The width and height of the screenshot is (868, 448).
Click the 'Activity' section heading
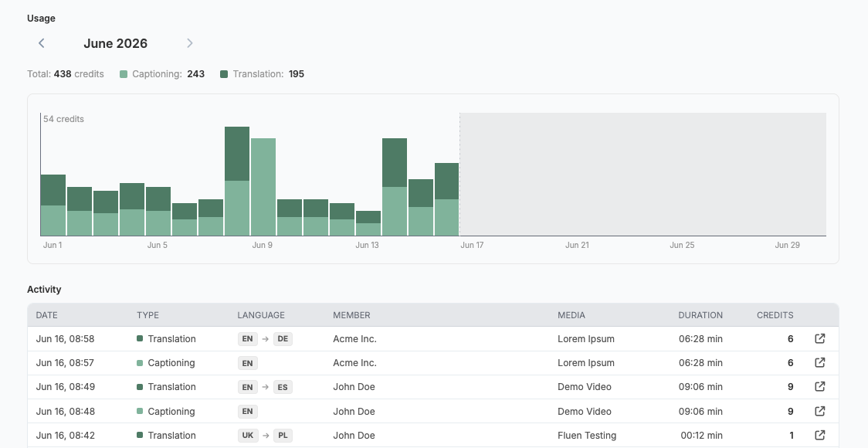click(x=44, y=289)
